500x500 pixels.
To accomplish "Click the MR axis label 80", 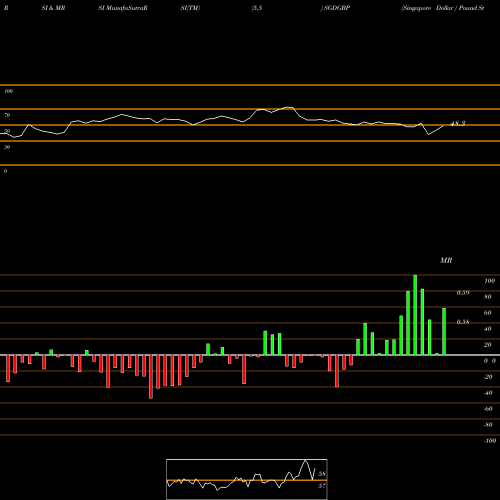I will click(488, 297).
